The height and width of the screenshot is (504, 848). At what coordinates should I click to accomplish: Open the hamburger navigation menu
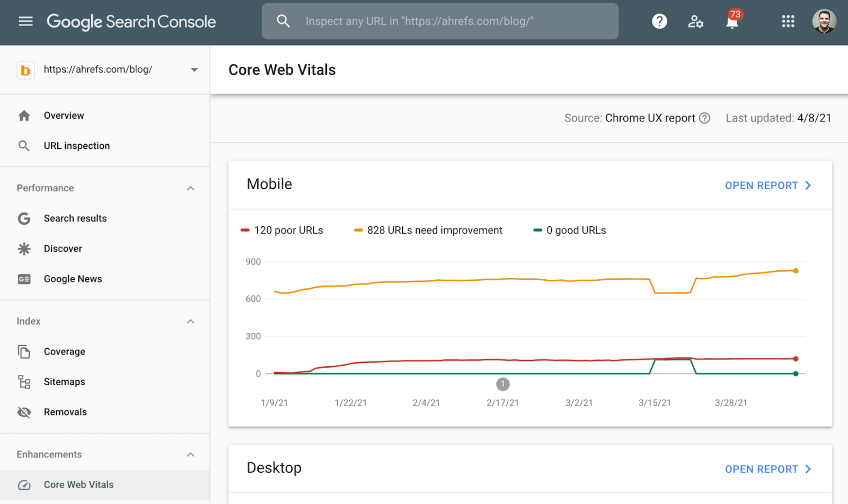25,21
